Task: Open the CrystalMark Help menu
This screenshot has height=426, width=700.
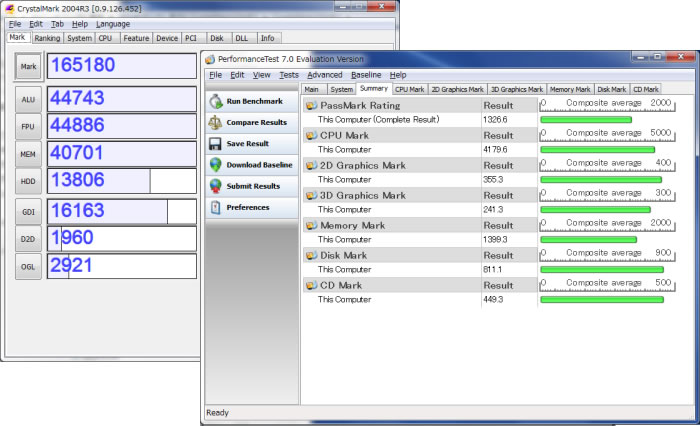Action: click(80, 24)
